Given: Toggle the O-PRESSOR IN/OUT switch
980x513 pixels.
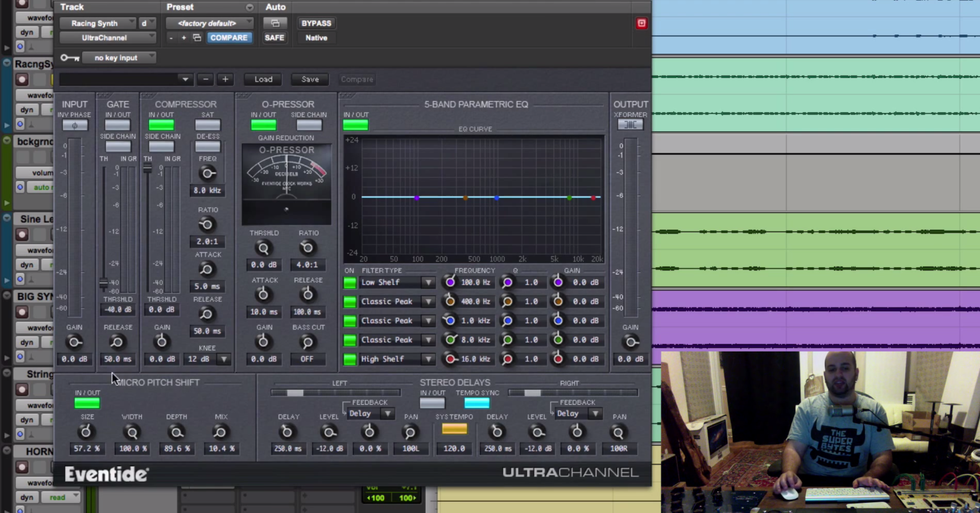Looking at the screenshot, I should click(x=264, y=125).
